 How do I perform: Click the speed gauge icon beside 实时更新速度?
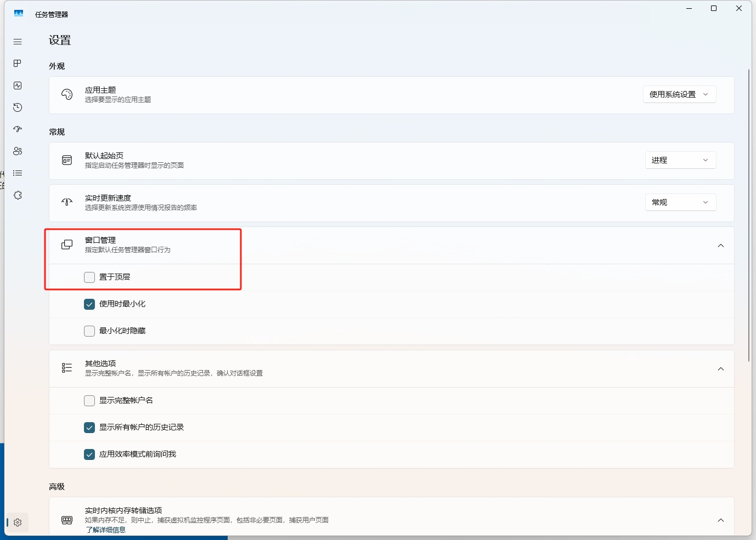click(x=67, y=202)
